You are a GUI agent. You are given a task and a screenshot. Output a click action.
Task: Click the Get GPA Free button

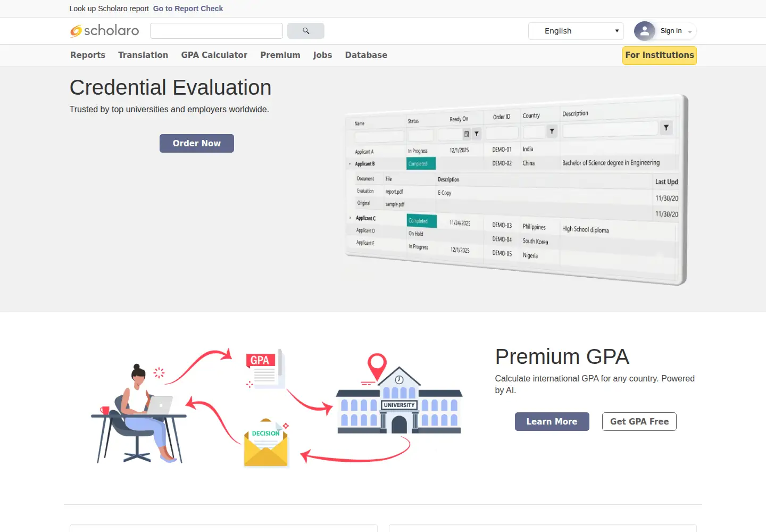pos(639,421)
